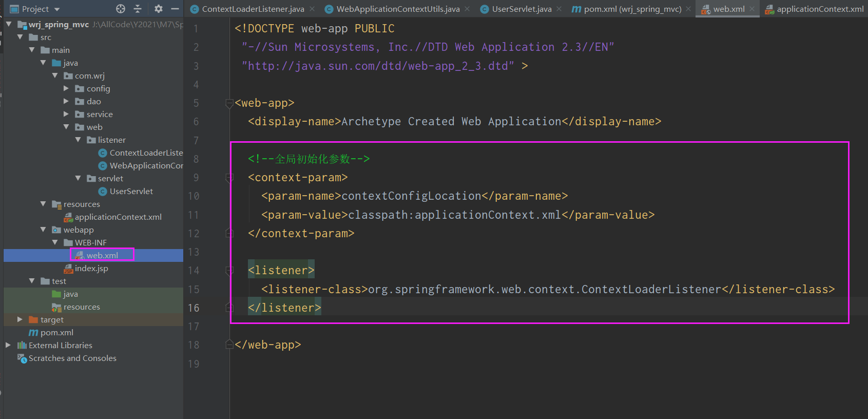The width and height of the screenshot is (868, 419).
Task: Expand the config package folder
Action: [x=66, y=88]
